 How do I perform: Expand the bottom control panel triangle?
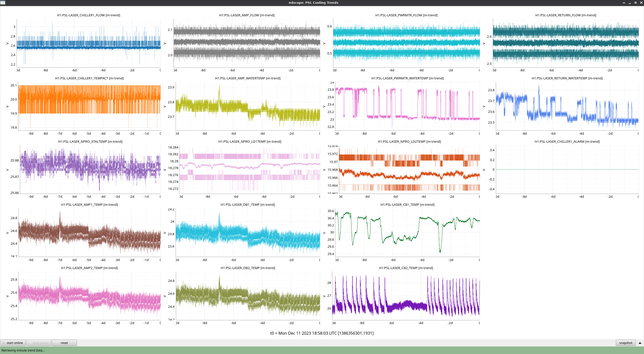pos(640,343)
